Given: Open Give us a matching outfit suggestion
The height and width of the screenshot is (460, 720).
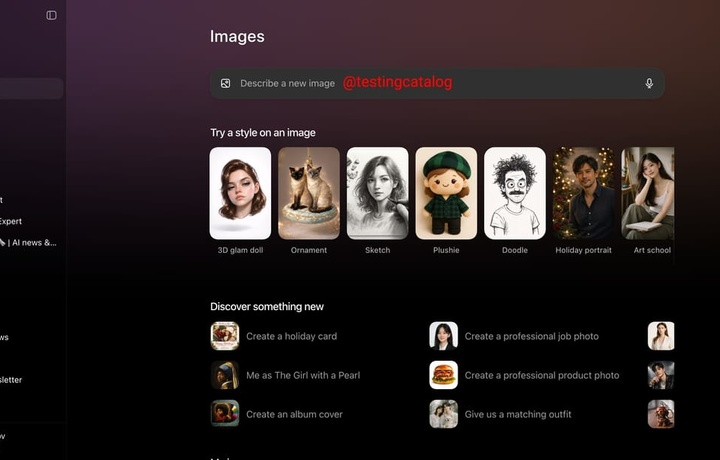Looking at the screenshot, I should 518,414.
